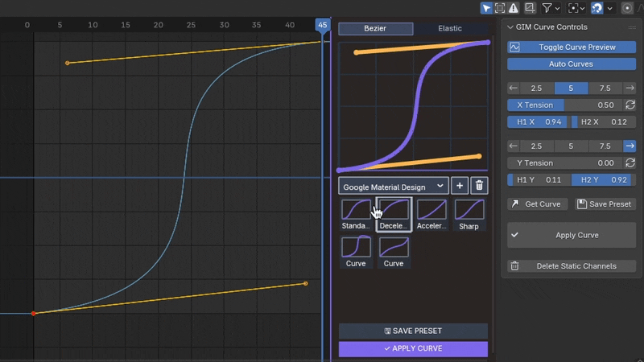
Task: Click the H1 Y value field
Action: tap(539, 179)
